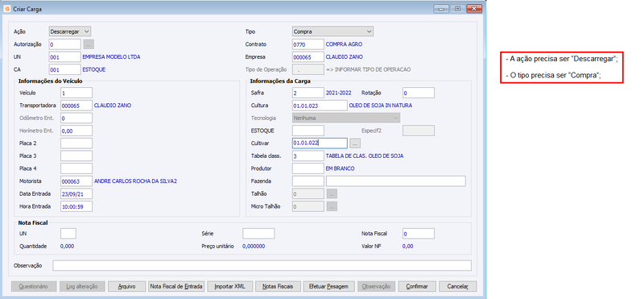Click the Safra input field
This screenshot has height=299, width=644.
308,93
